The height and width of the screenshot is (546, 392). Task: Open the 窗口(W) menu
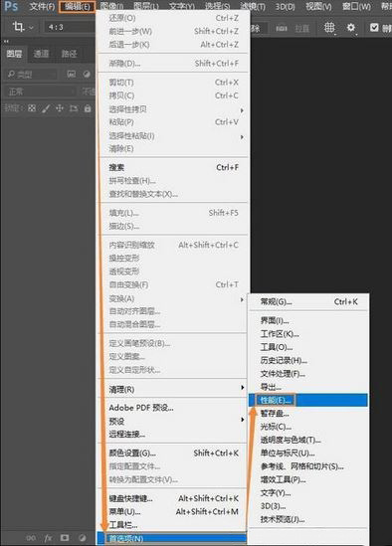[356, 6]
